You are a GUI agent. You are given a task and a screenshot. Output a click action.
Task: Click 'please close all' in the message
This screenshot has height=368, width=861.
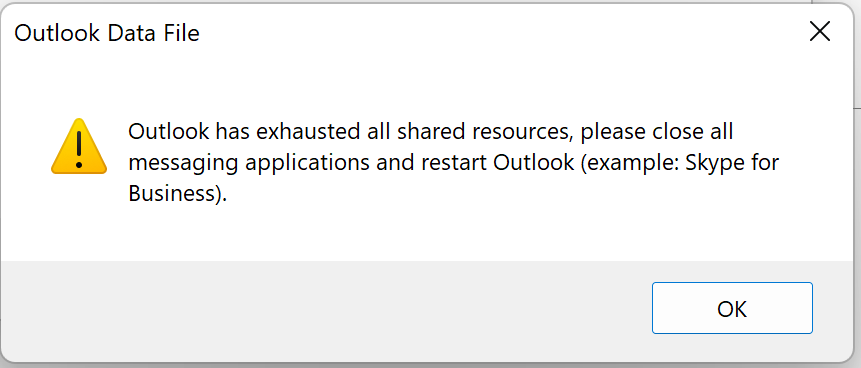pos(657,133)
